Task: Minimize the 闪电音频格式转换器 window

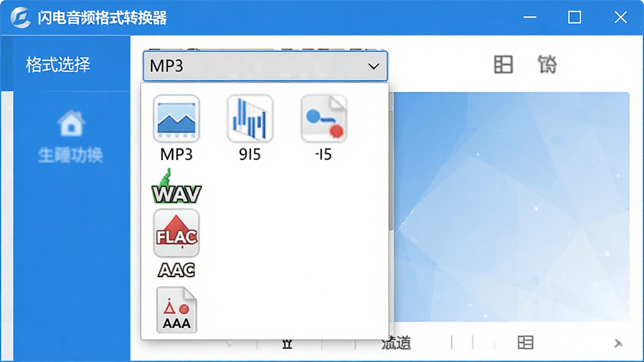Action: (530, 17)
